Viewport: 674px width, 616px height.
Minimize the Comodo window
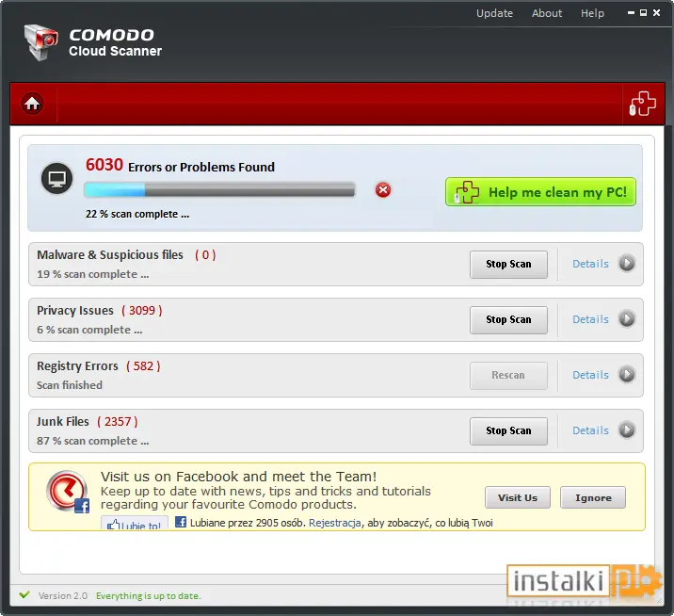(x=631, y=13)
